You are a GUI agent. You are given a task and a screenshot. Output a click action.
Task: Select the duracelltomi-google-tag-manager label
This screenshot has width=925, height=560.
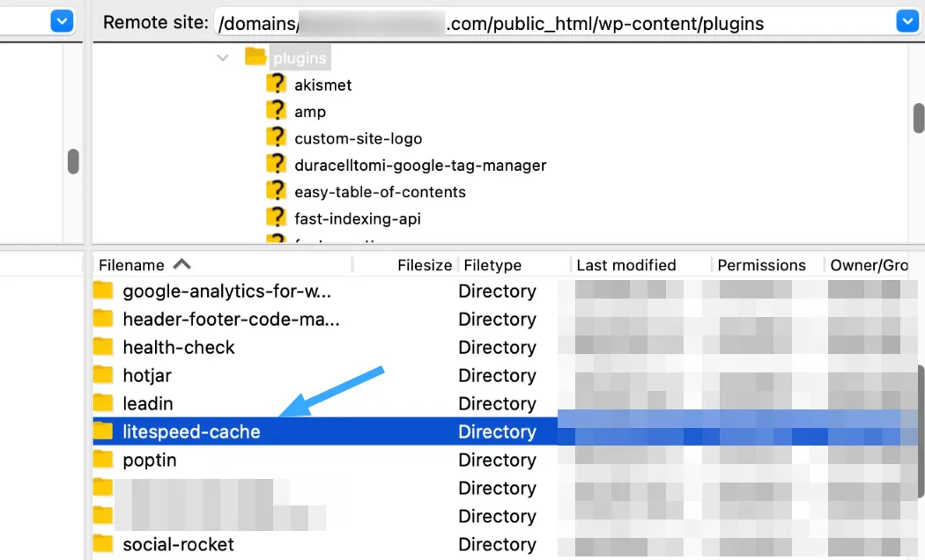point(420,165)
